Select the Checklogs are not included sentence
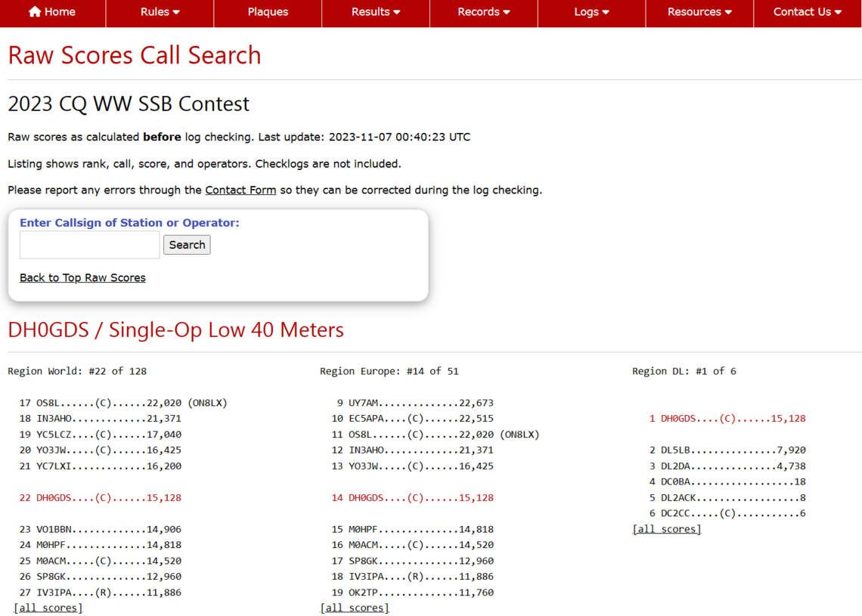862x616 pixels. (328, 164)
